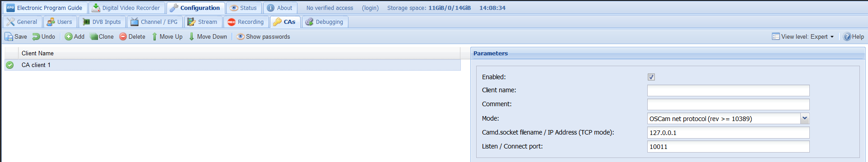Click the (login) link
This screenshot has height=162, width=868.
370,8
